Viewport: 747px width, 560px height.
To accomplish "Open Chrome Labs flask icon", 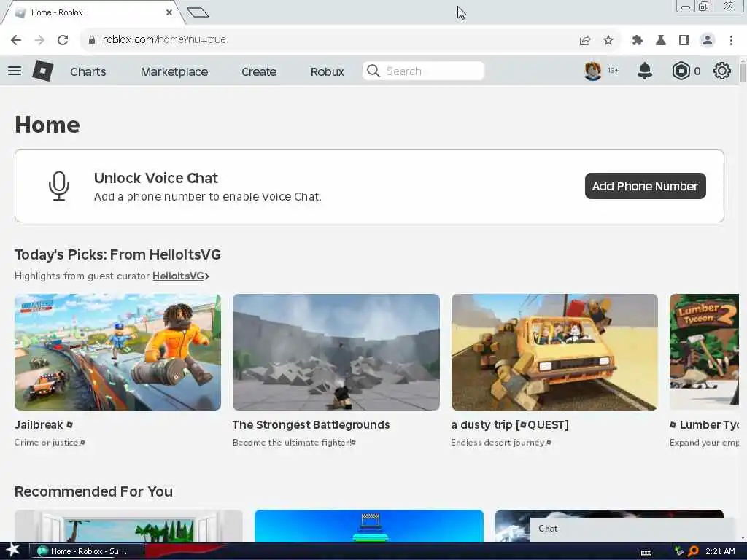I will point(661,40).
